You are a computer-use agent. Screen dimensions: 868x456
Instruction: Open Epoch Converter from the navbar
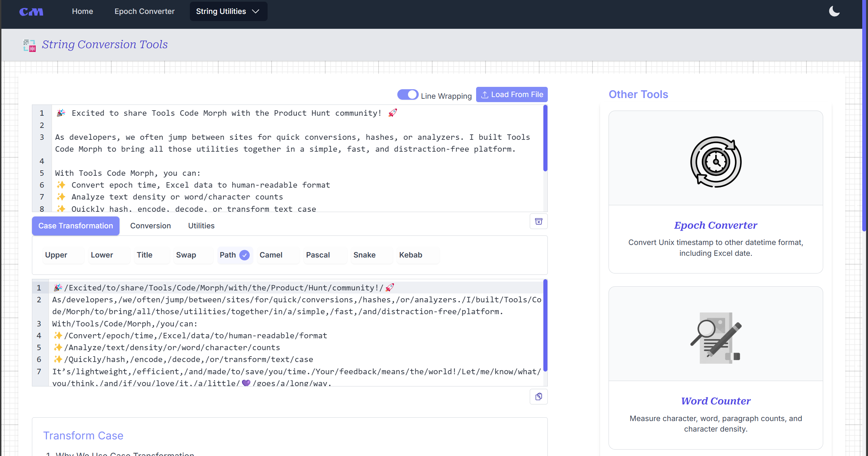pos(144,12)
